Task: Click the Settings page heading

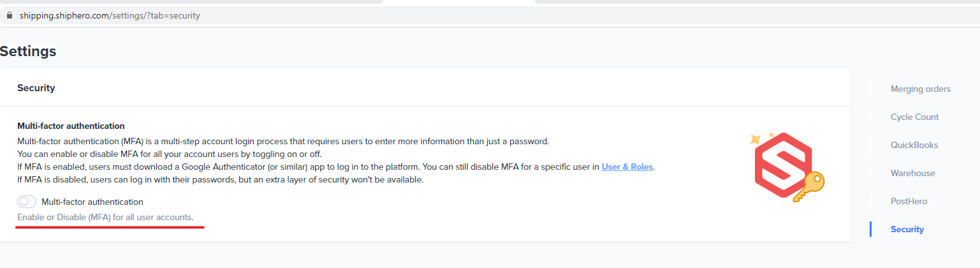Action: click(28, 51)
